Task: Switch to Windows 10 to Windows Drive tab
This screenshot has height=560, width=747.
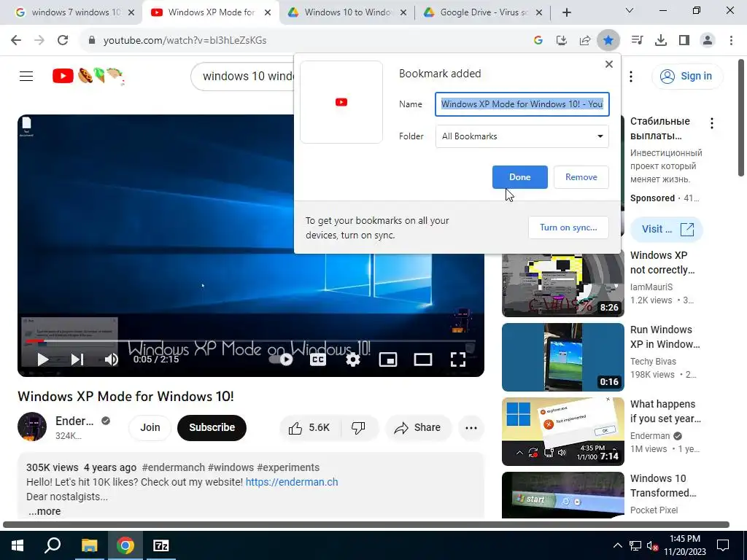Action: point(347,12)
